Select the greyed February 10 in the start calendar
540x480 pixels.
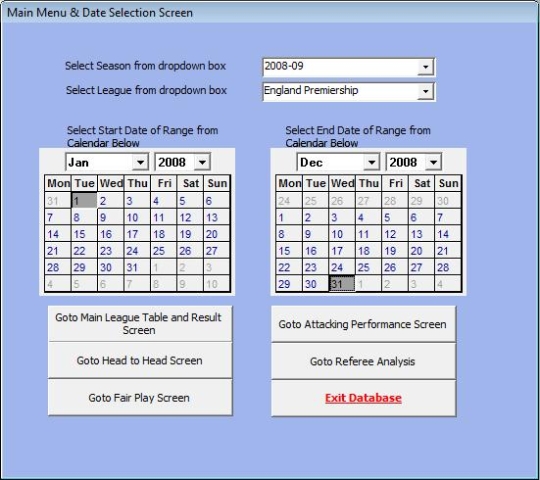pos(217,284)
